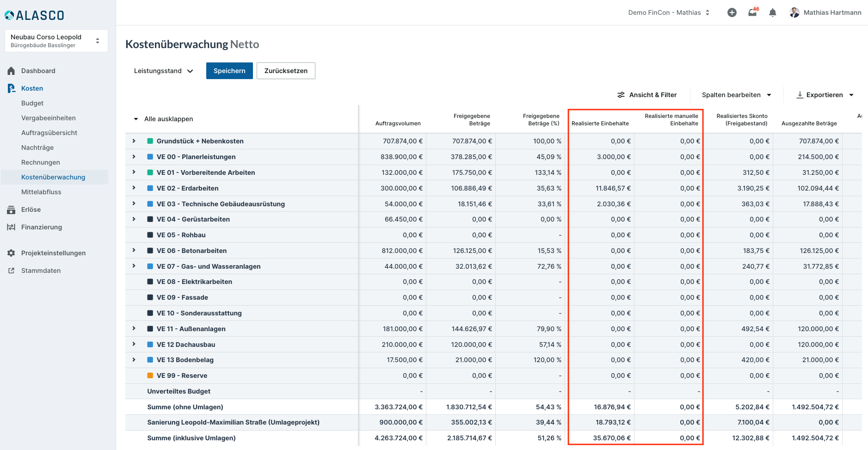
Task: Expand the Grundstück + Nebenkosten row
Action: [x=134, y=141]
